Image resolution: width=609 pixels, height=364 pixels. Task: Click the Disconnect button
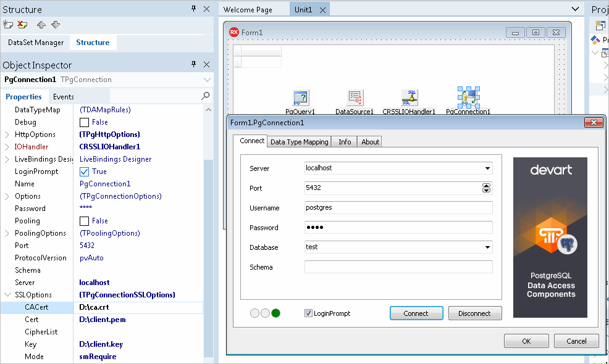(475, 313)
